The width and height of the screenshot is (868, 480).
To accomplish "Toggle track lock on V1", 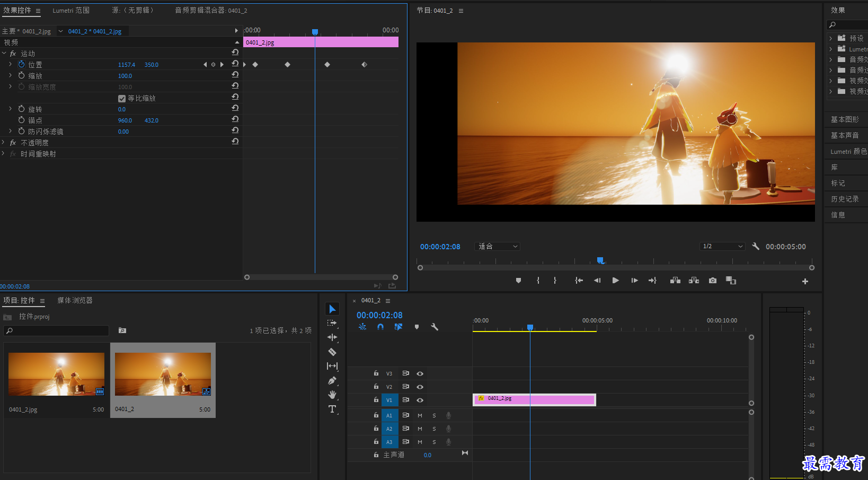I will coord(376,399).
